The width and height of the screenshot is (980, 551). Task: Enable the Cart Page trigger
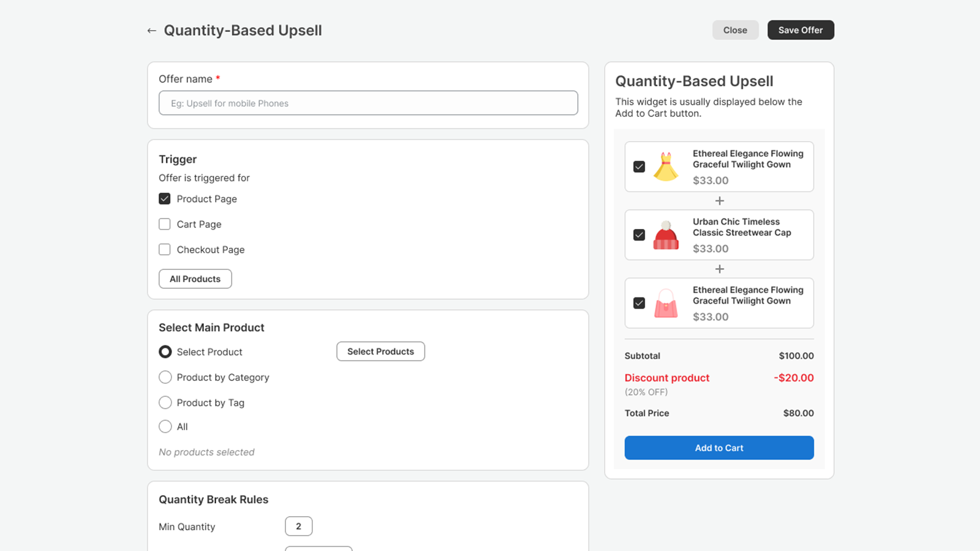coord(164,224)
